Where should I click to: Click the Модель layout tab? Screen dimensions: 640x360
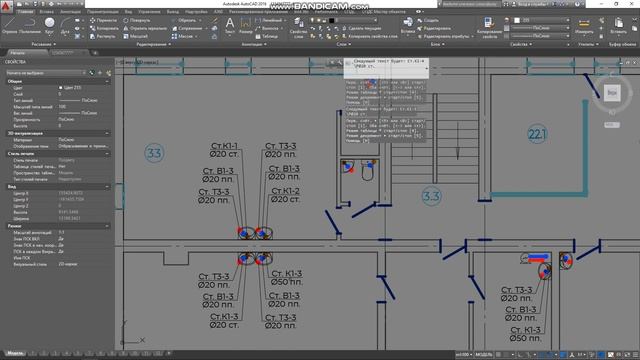click(15, 353)
